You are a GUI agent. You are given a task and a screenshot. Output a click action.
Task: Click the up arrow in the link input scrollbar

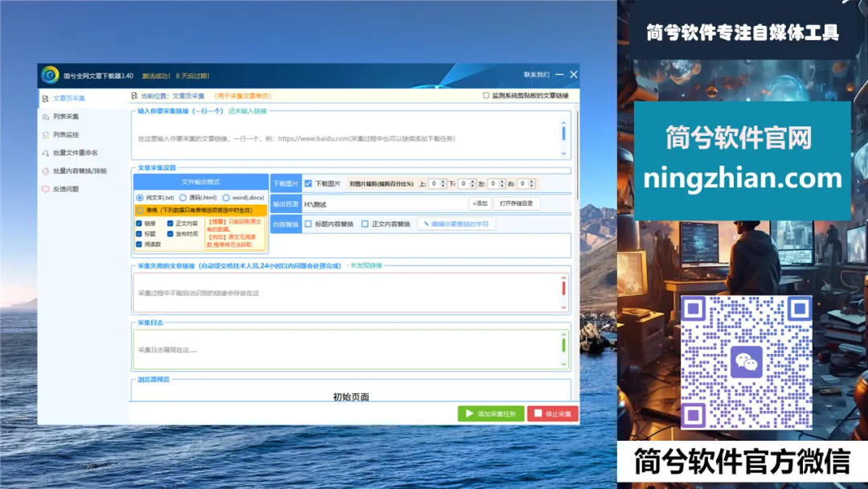point(563,123)
